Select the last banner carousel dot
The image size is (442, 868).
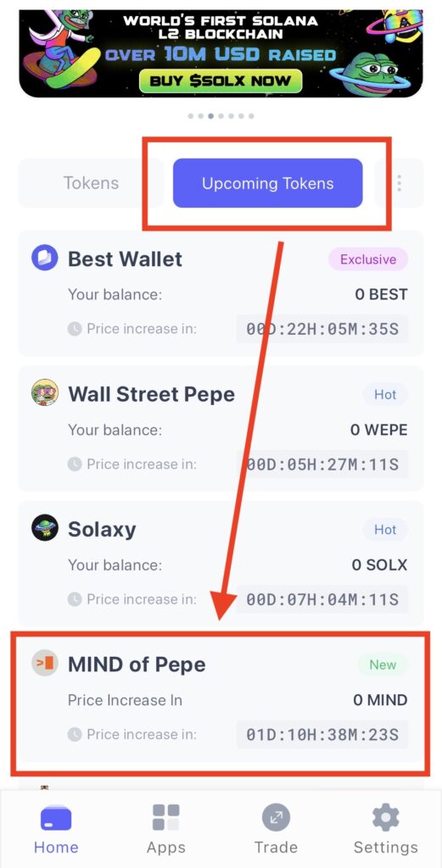(x=251, y=116)
